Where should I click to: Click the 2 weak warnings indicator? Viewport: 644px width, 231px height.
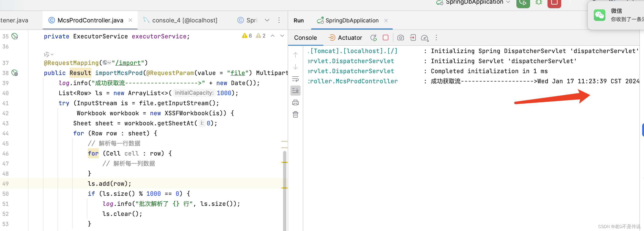[x=261, y=36]
